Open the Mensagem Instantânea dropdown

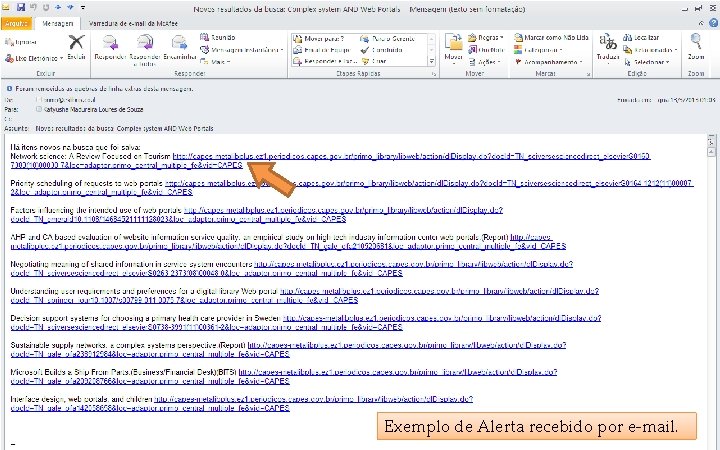[242, 50]
